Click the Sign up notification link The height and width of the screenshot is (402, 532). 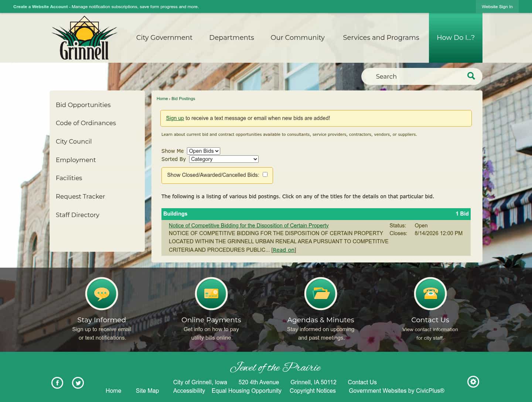click(x=175, y=118)
